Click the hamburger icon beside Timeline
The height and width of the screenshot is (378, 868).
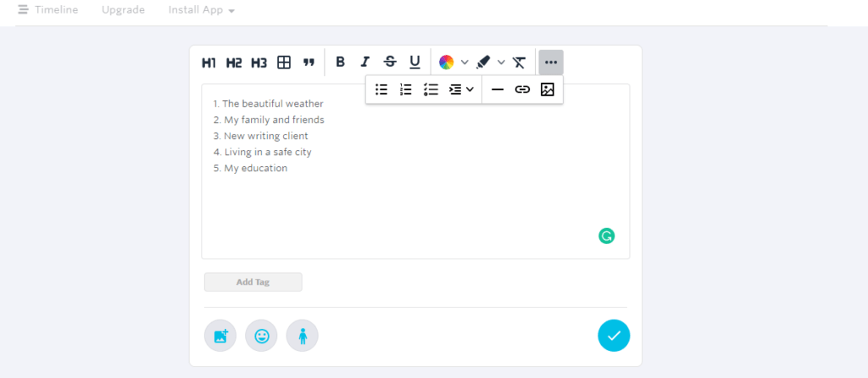pos(23,10)
